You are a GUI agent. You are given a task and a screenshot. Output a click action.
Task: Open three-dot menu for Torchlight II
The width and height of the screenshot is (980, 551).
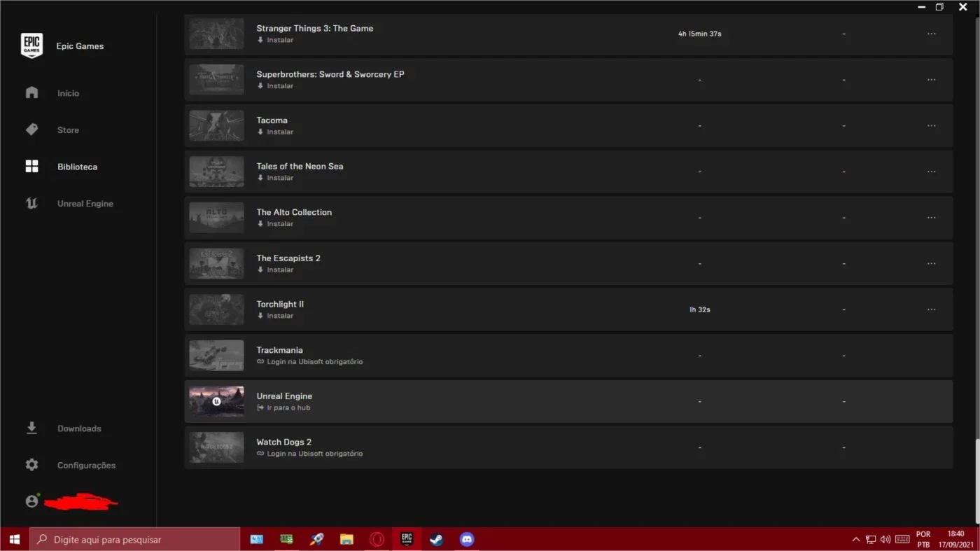point(931,309)
